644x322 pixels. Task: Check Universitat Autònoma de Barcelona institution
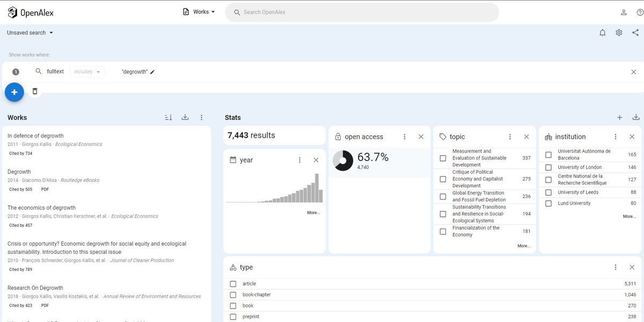point(548,155)
